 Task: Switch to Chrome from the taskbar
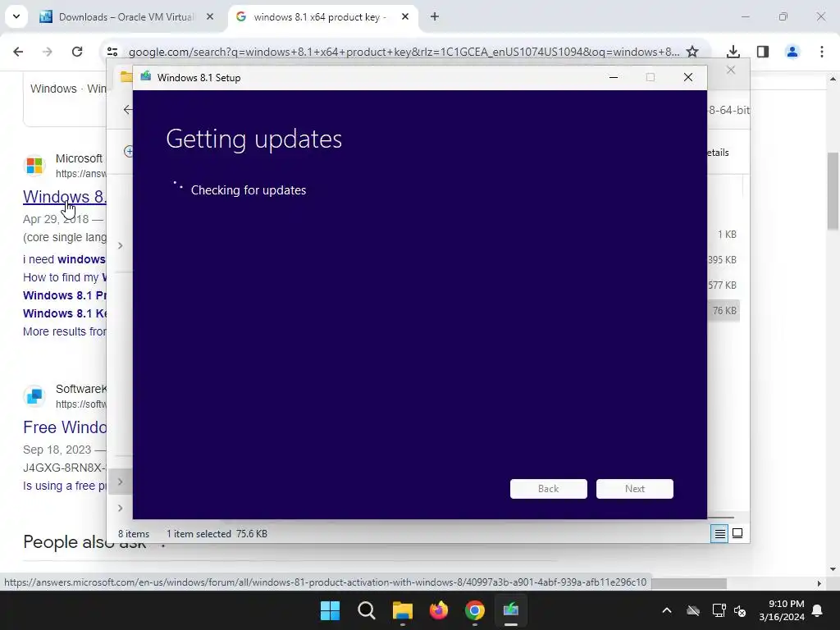(475, 610)
